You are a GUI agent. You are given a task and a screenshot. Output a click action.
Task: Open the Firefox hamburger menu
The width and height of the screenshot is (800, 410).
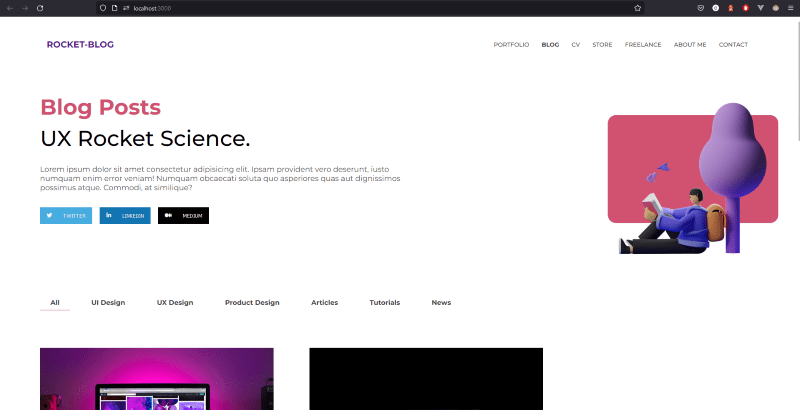(x=791, y=8)
